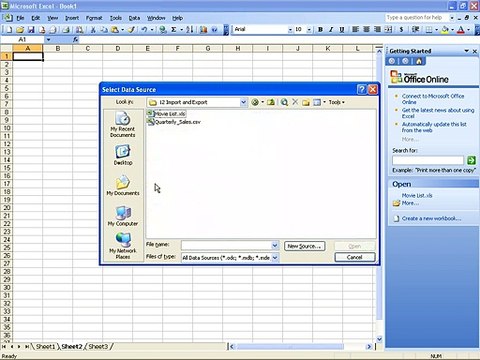Click the Merge and Center icon

coord(388,30)
